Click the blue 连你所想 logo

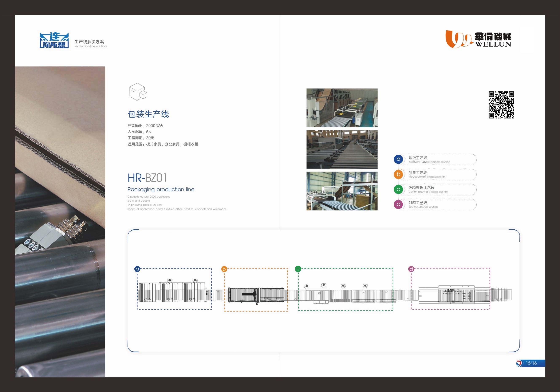(x=54, y=40)
